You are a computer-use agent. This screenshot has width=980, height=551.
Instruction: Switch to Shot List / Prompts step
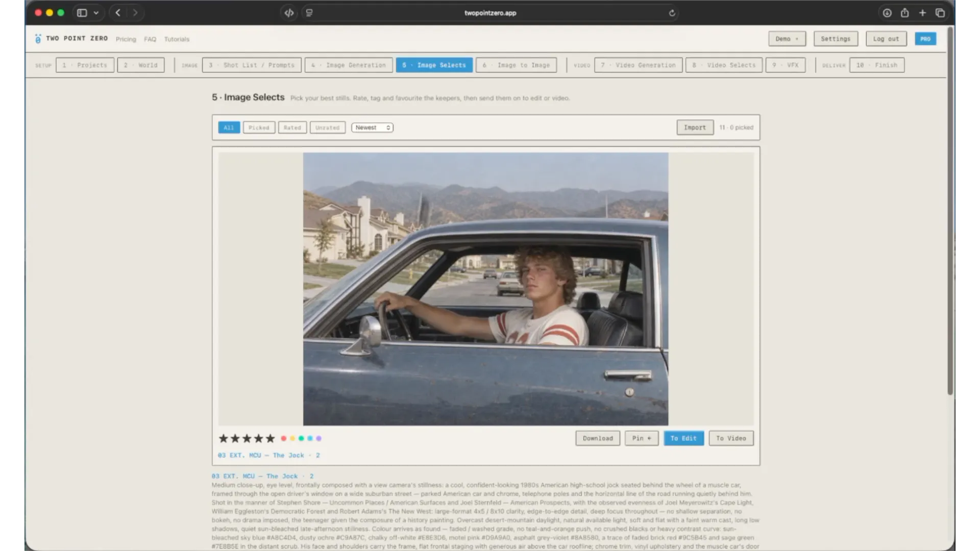coord(252,65)
